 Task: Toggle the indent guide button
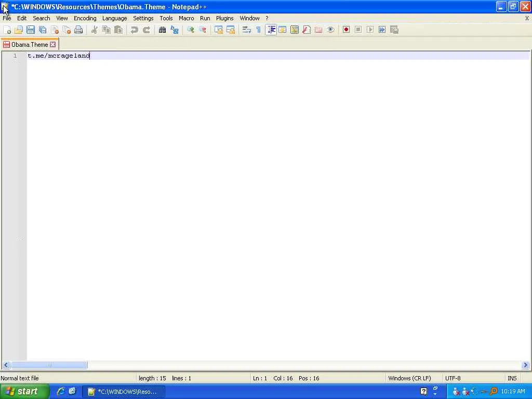(x=271, y=30)
